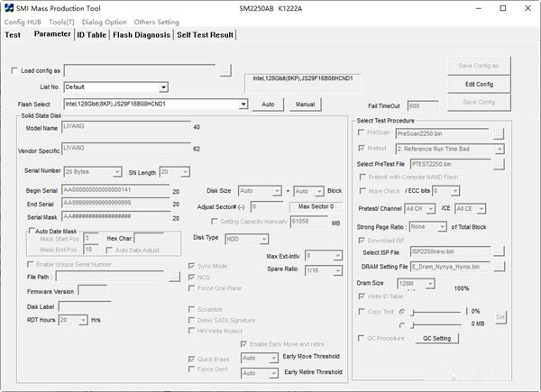Switch to the Flash Diagnosis tab
Viewport: 541px width, 392px height.
(142, 35)
